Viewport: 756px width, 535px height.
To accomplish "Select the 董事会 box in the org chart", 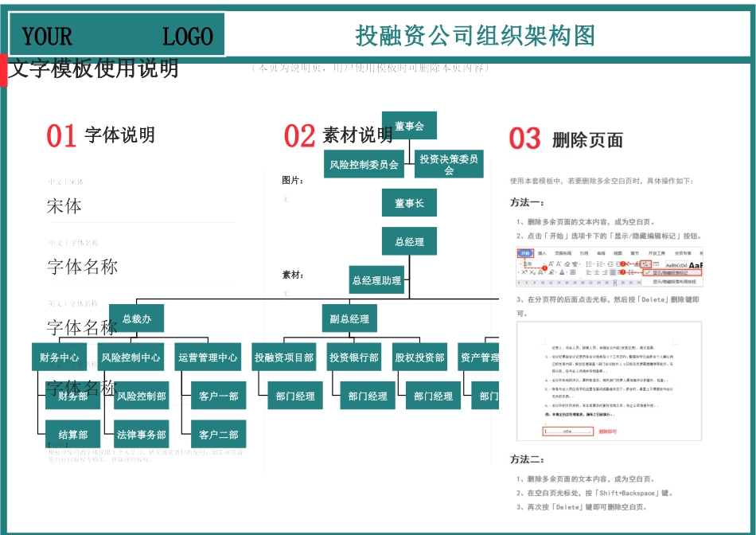I will point(411,125).
